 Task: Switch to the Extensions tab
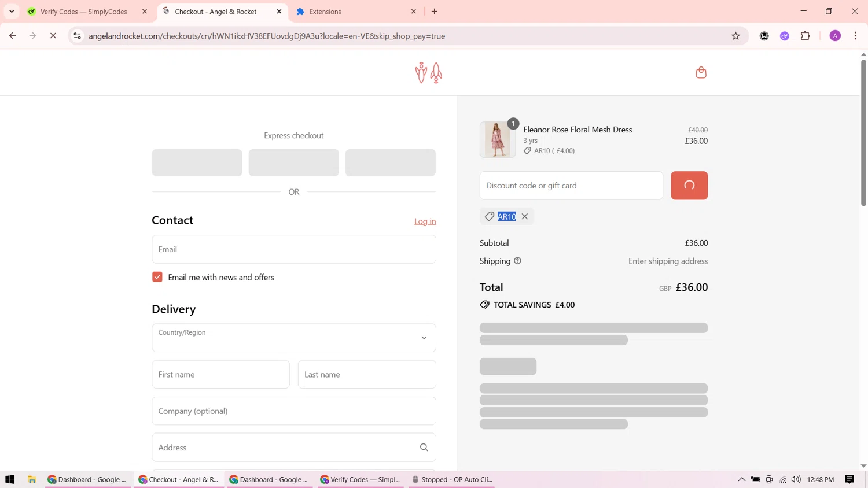pos(355,12)
